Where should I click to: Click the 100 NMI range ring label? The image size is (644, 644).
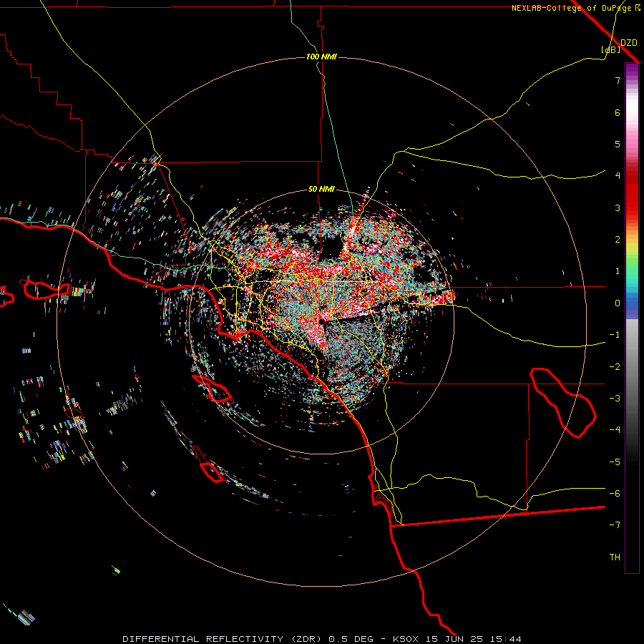pyautogui.click(x=321, y=57)
